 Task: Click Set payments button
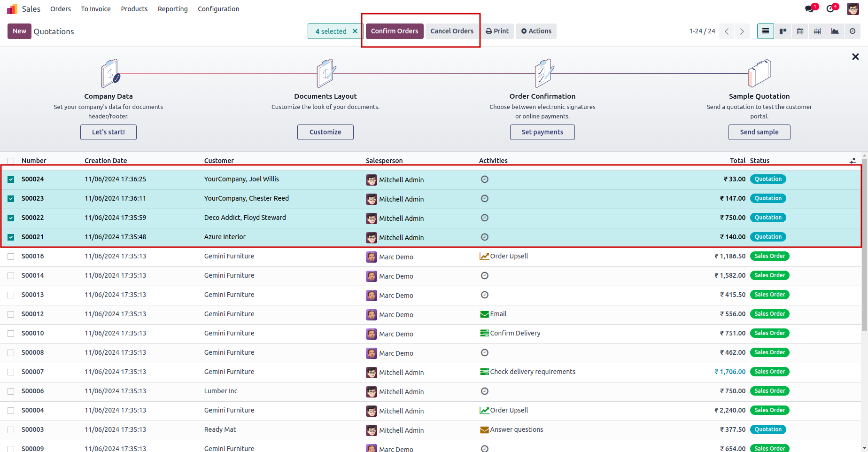542,132
